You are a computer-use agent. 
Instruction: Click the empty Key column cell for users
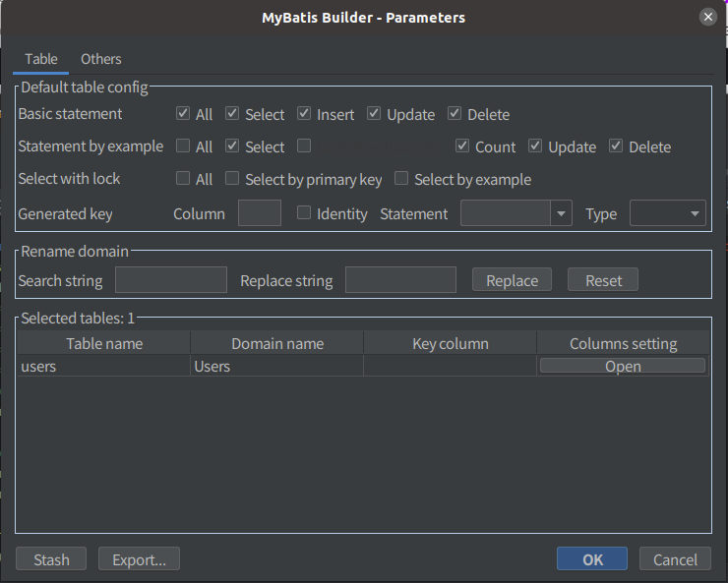451,366
